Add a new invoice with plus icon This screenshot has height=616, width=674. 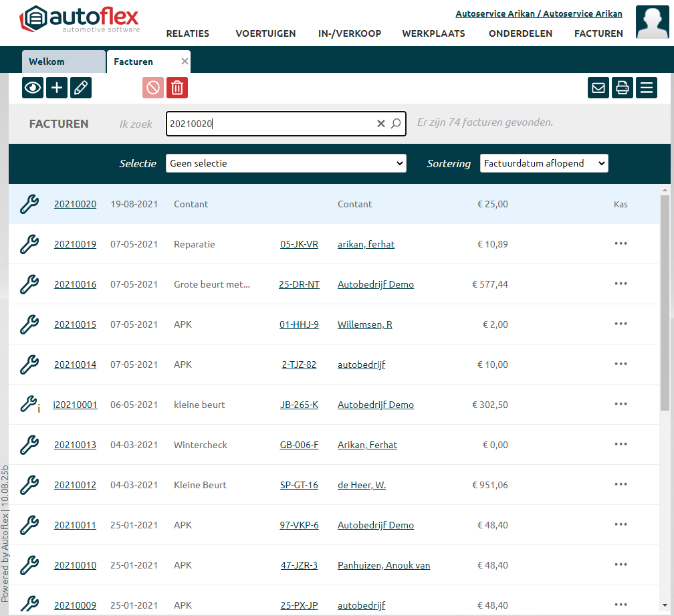pos(57,88)
